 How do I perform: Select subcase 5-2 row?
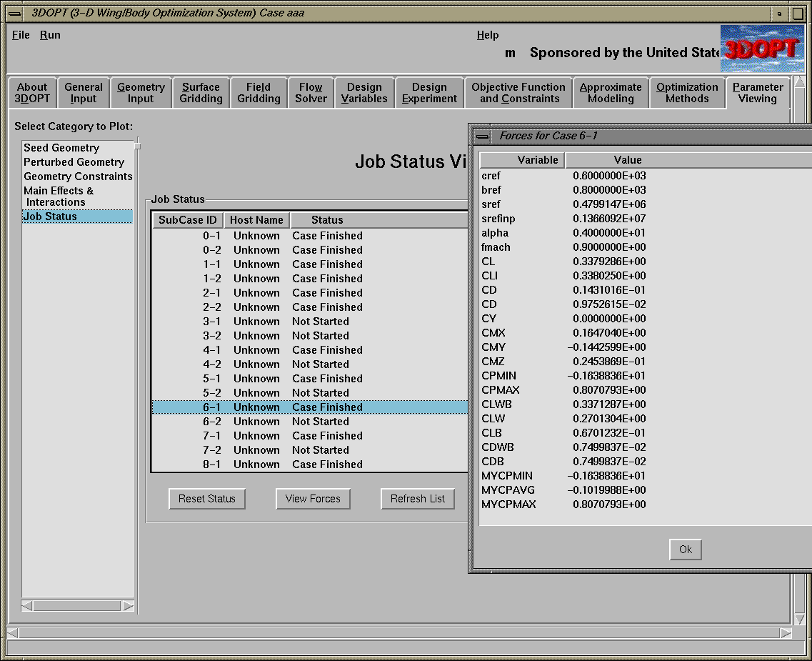pyautogui.click(x=310, y=393)
